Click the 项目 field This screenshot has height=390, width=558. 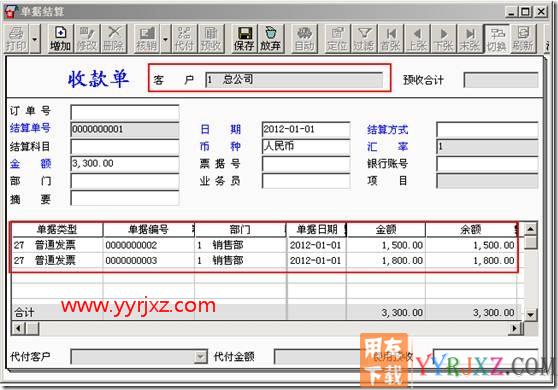pyautogui.click(x=487, y=181)
